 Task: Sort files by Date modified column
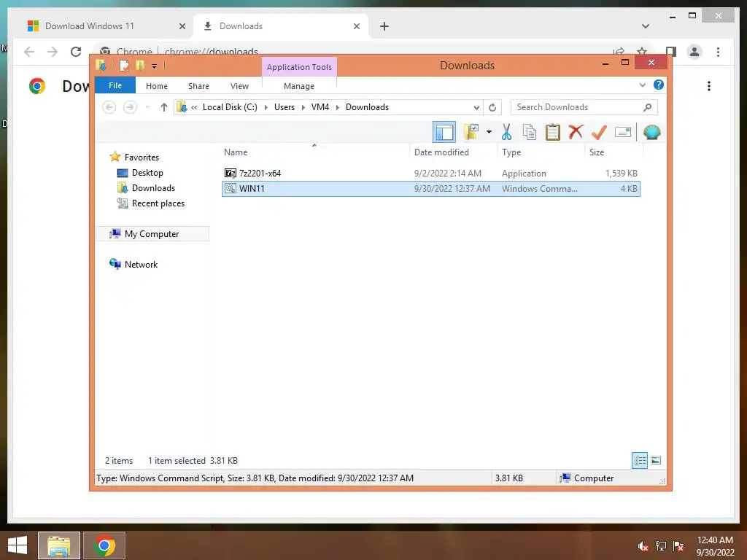(452, 152)
